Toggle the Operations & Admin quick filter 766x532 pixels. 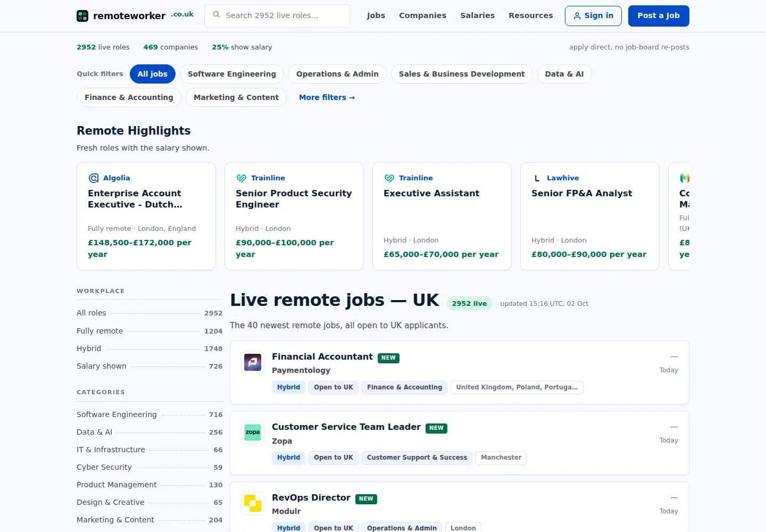tap(337, 74)
